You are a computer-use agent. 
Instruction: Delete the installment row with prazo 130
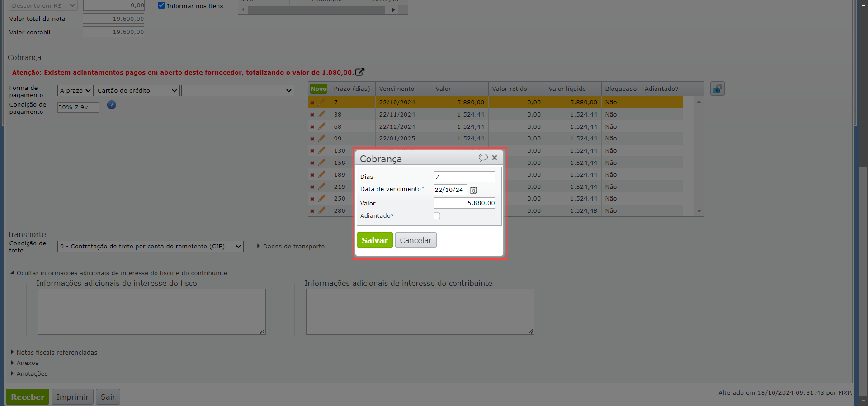coord(312,151)
